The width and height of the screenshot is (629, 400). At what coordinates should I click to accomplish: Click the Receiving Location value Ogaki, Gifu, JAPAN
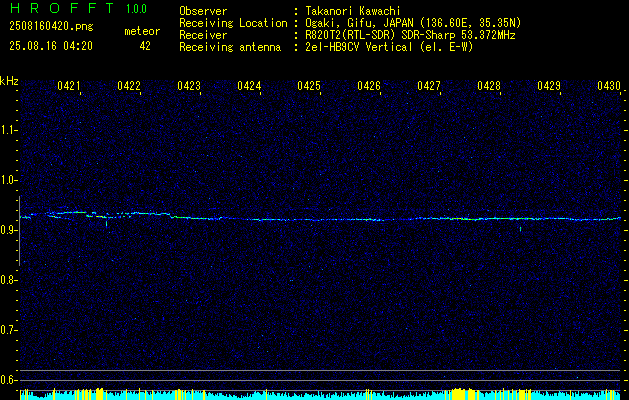[359, 23]
